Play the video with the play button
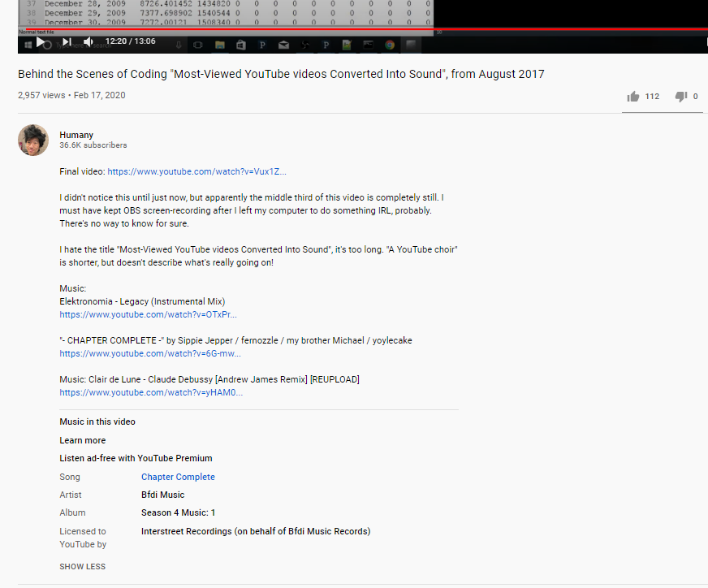 click(x=40, y=42)
